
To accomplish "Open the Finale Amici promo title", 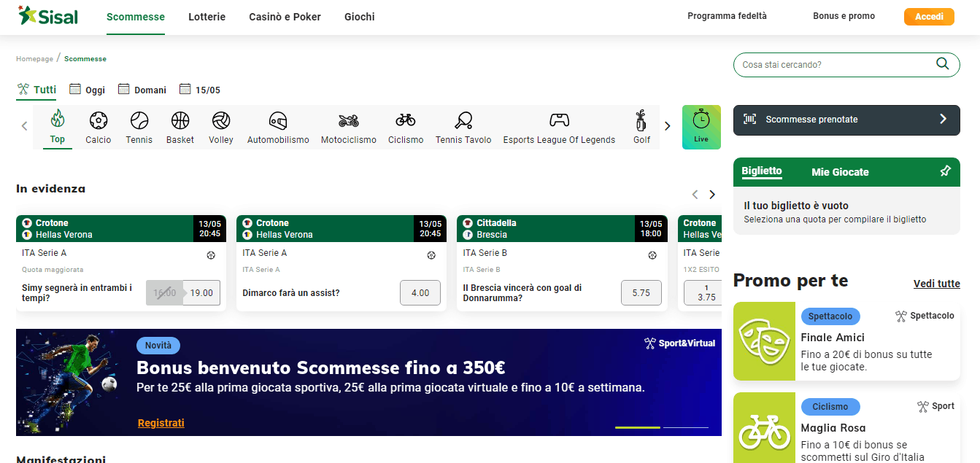I will [833, 338].
